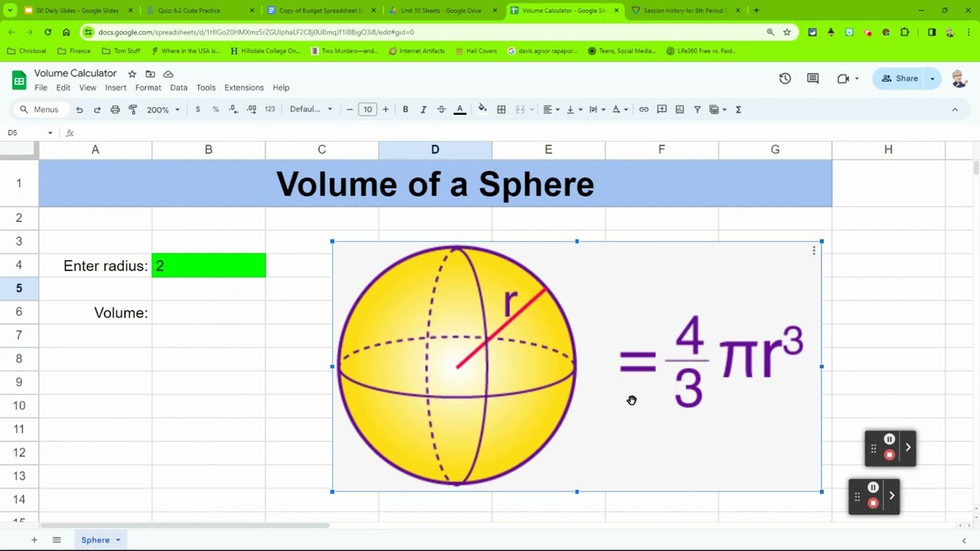Viewport: 980px width, 551px height.
Task: Decrease font size with minus button
Action: [350, 109]
